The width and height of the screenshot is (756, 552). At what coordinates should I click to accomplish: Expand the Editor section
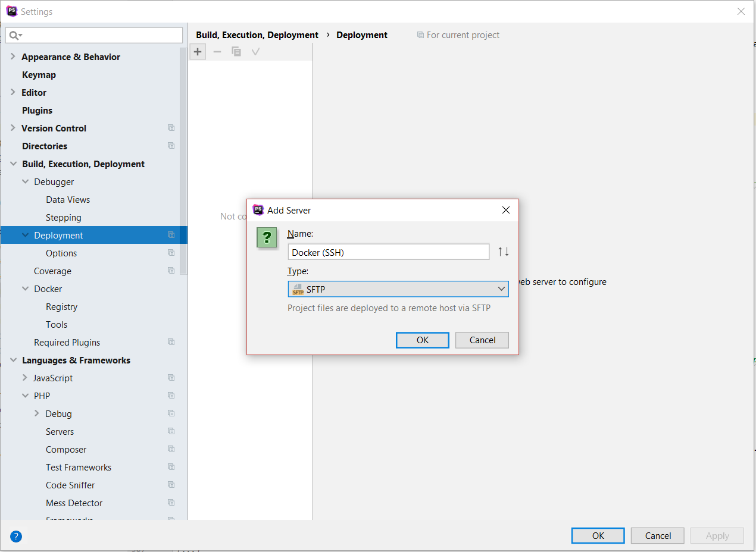click(x=13, y=92)
